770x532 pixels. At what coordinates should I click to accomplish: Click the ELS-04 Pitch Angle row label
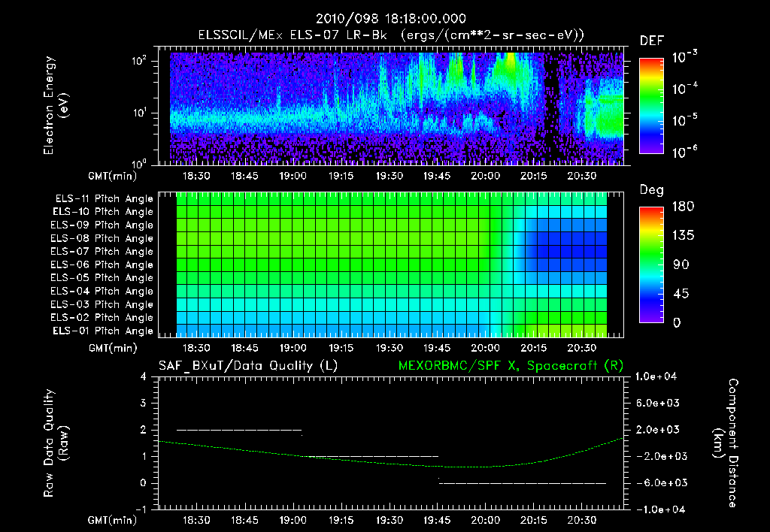tap(102, 291)
